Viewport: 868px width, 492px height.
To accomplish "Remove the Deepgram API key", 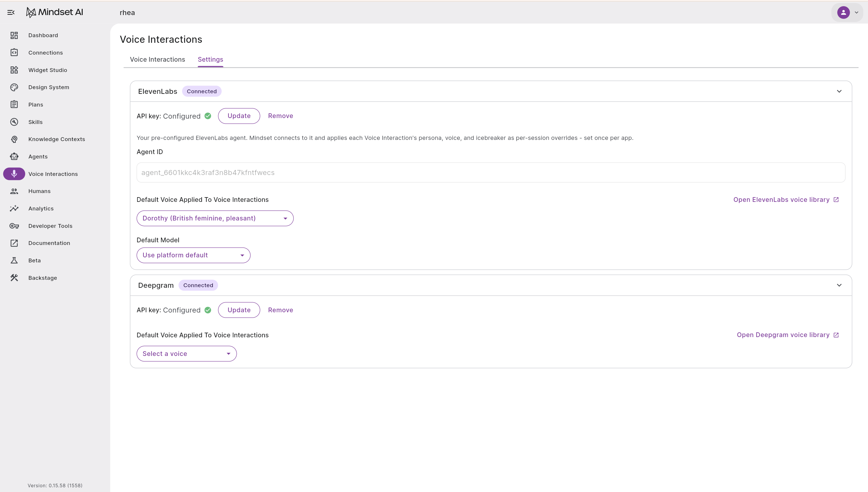I will (x=280, y=310).
